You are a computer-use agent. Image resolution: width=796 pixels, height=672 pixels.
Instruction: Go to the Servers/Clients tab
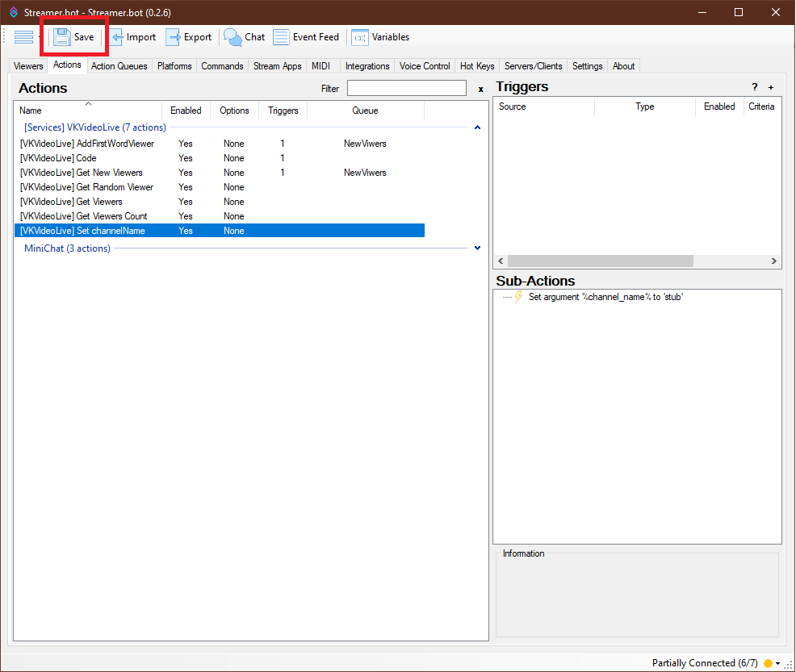click(534, 66)
